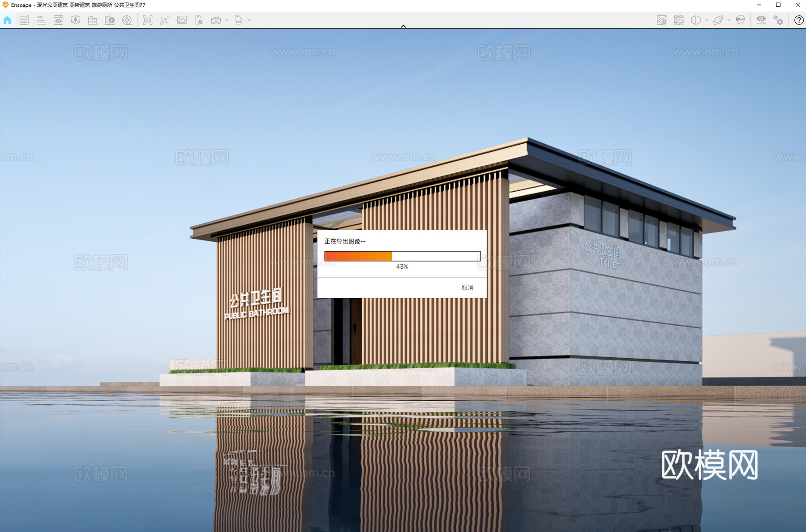Toggle the VR headset icon
The image size is (806, 532).
click(x=741, y=20)
